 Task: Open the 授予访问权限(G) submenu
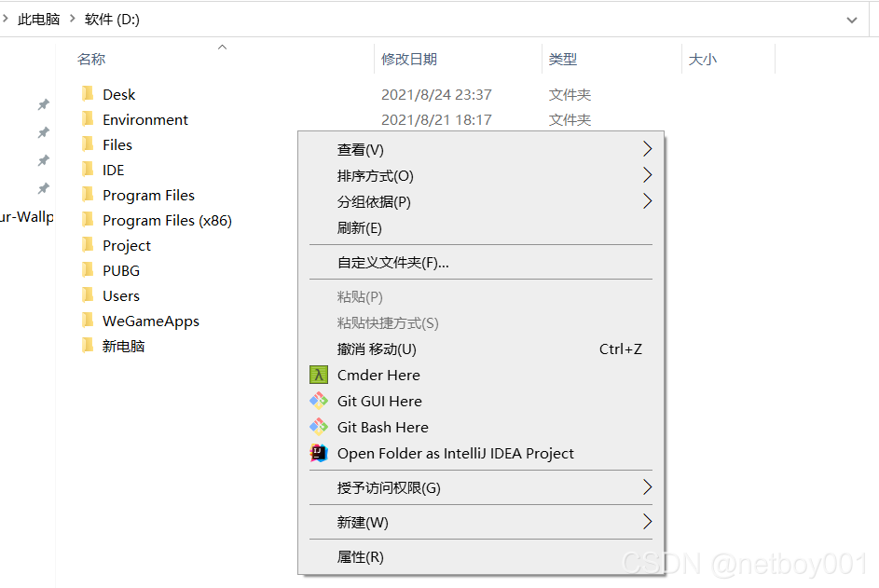(481, 487)
